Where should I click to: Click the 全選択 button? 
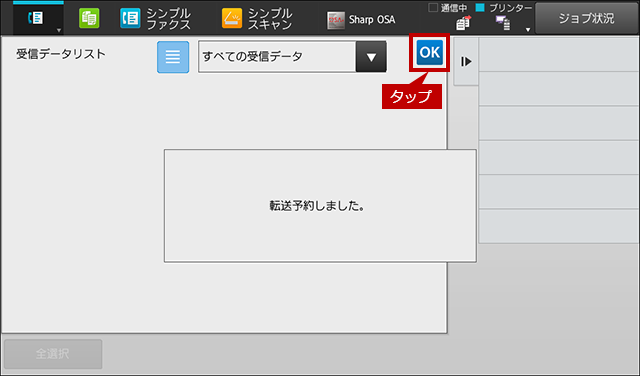point(53,354)
